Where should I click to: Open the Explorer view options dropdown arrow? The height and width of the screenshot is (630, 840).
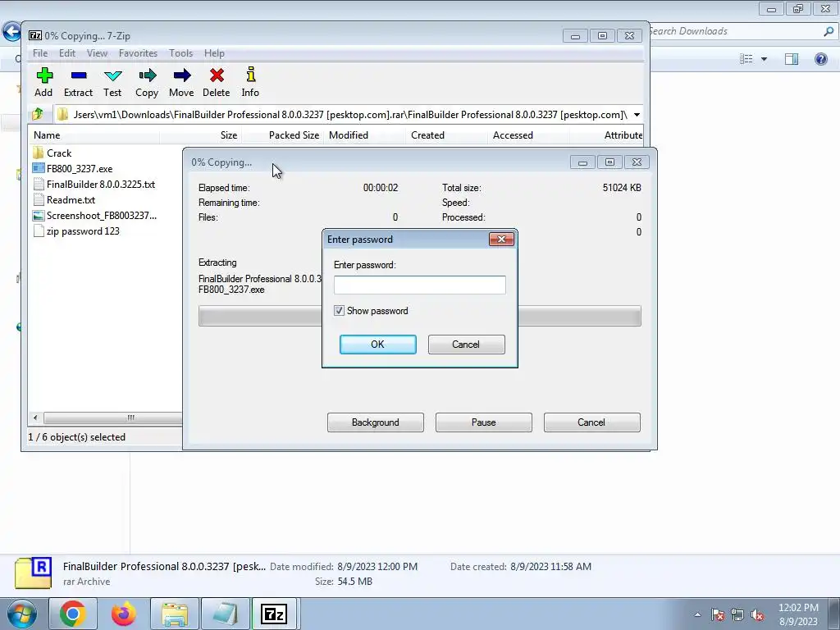[x=764, y=59]
